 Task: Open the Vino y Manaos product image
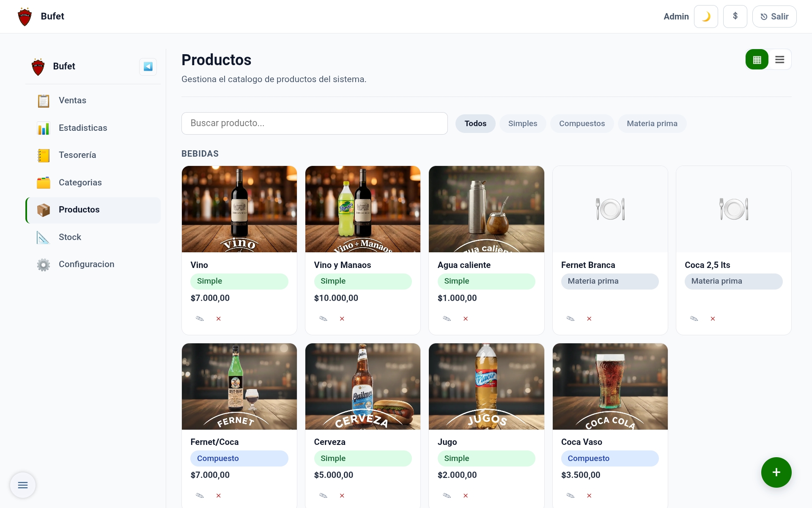click(363, 209)
